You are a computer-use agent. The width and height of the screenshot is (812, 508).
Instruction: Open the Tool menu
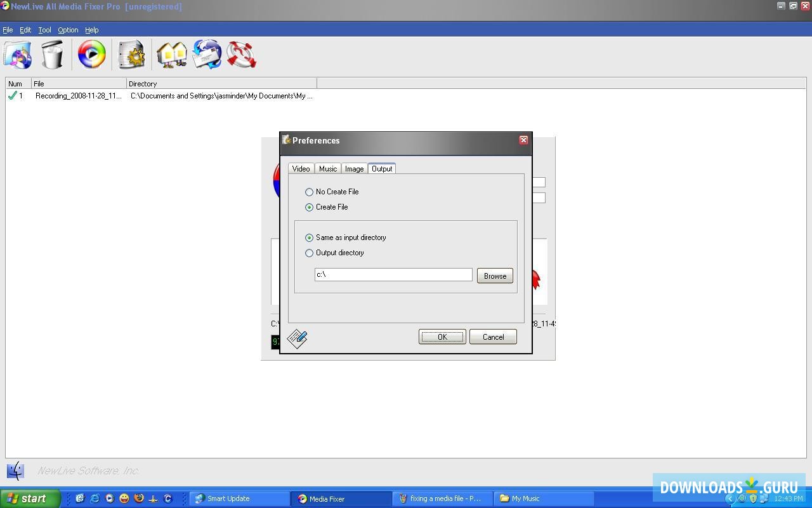44,30
